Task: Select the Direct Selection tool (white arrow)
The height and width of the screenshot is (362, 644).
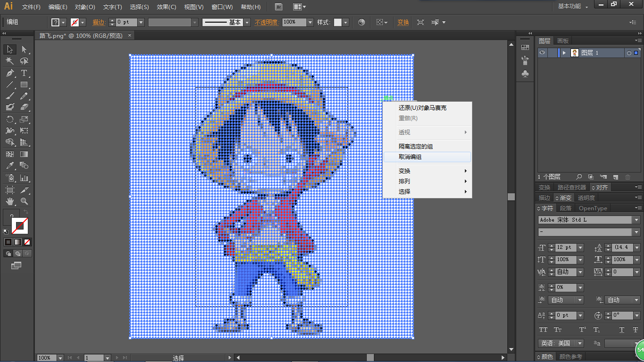Action: pyautogui.click(x=24, y=49)
